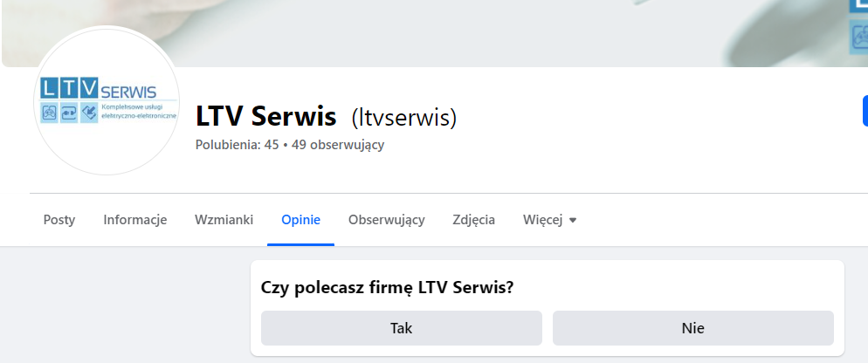Click the (ltvserwis) username text
Screen dimensions: 868x363
(x=403, y=117)
